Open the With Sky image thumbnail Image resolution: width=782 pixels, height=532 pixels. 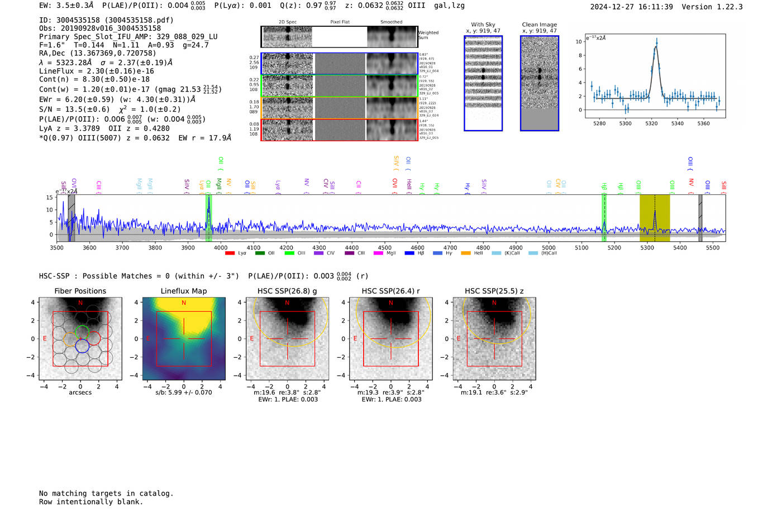click(x=483, y=83)
